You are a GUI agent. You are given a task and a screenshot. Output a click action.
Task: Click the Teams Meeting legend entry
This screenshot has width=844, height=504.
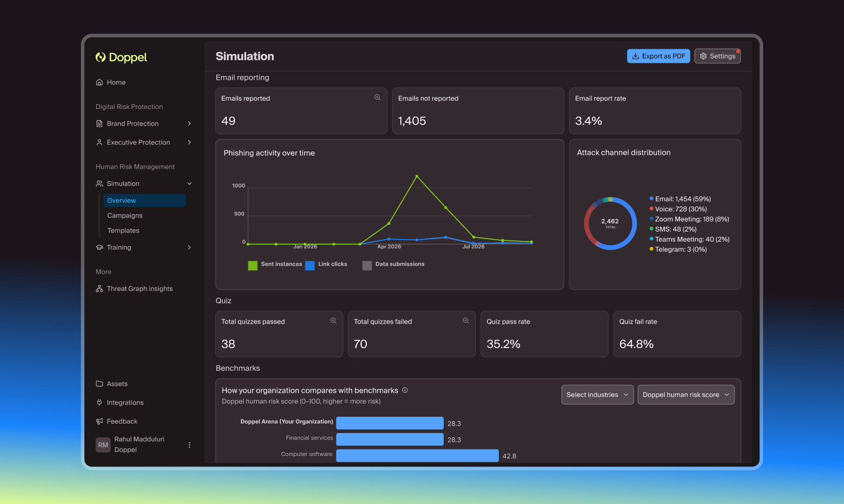tap(689, 239)
